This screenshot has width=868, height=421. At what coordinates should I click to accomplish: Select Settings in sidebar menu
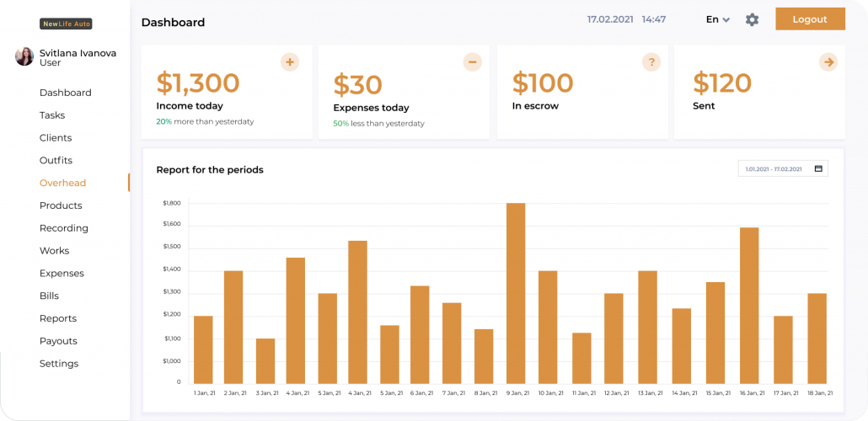tap(59, 364)
